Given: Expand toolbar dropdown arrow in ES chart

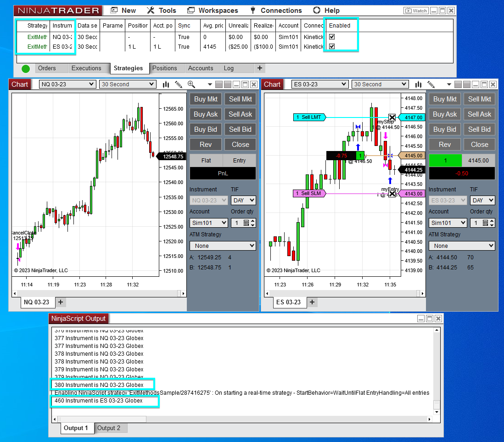Looking at the screenshot, I should click(449, 84).
